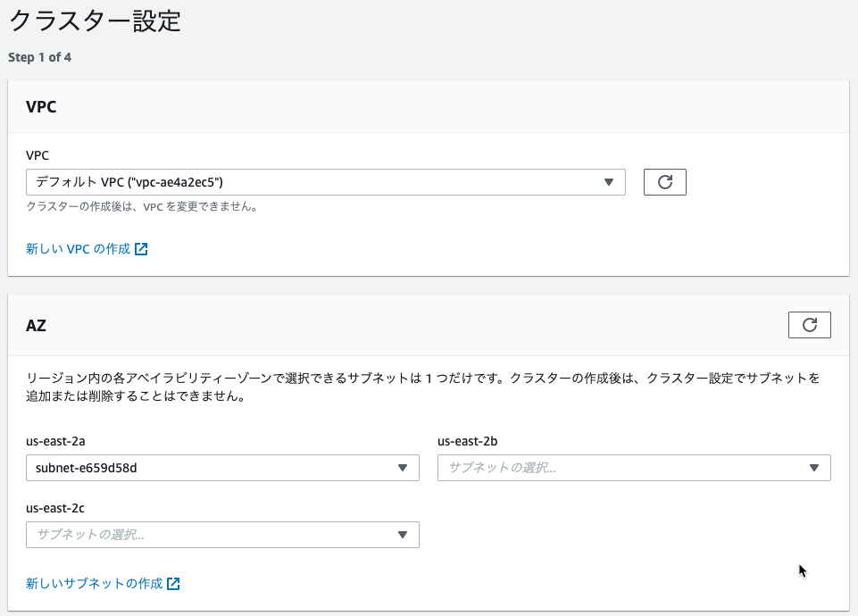
Task: Open the subnet-e659d58d dropdown for us-east-2a
Action: [x=222, y=468]
